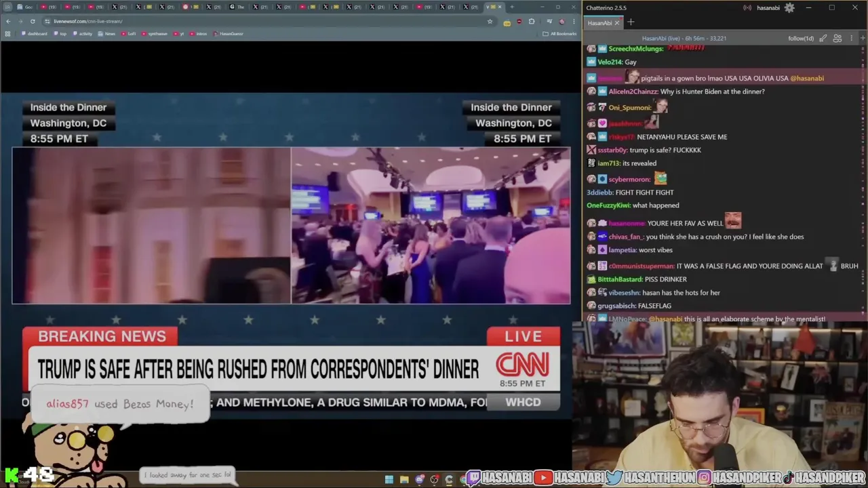Viewport: 868px width, 488px height.
Task: Click the BittahBastard username in chat
Action: [x=620, y=279]
